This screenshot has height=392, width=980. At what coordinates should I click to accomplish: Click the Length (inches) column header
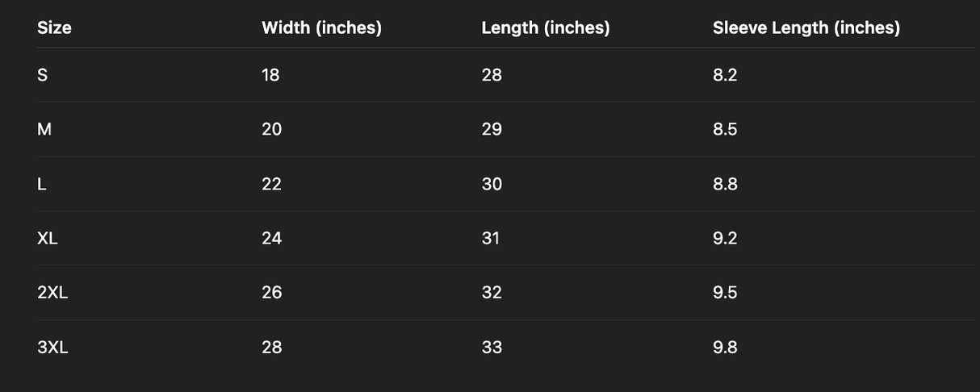point(545,28)
